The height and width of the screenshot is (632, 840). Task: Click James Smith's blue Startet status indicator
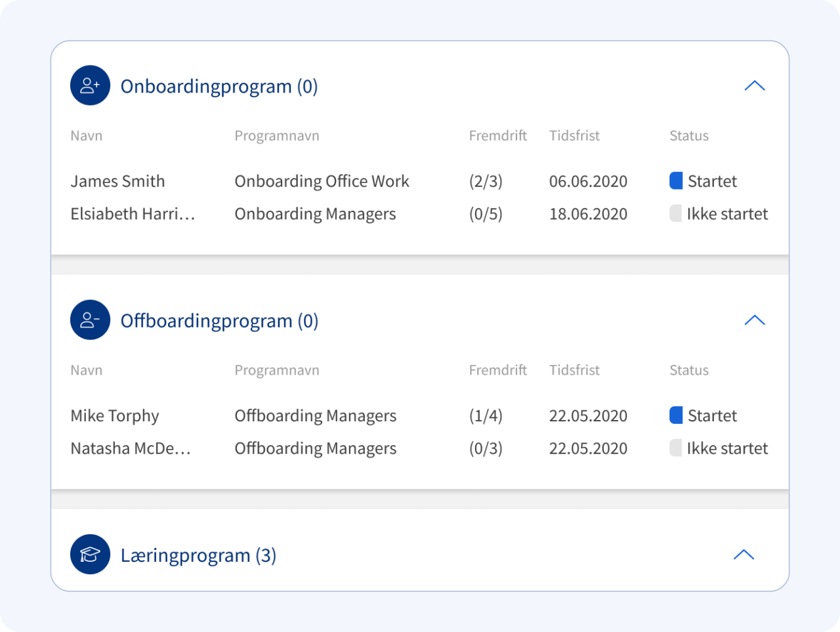[676, 181]
